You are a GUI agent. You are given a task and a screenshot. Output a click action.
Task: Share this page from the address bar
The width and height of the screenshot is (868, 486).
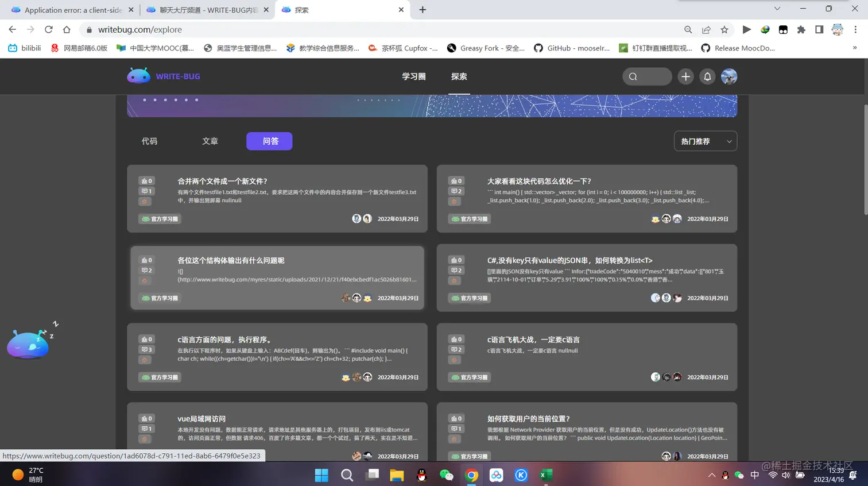click(706, 29)
